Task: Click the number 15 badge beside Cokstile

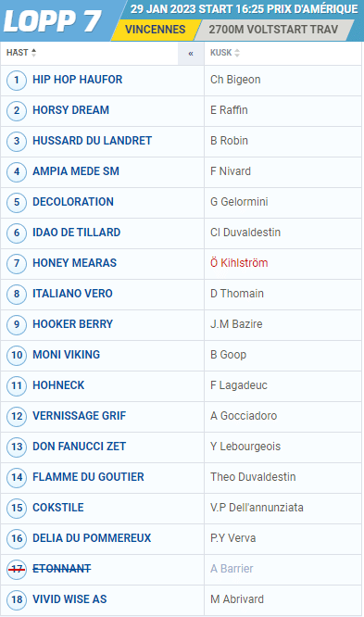Action: point(17,508)
